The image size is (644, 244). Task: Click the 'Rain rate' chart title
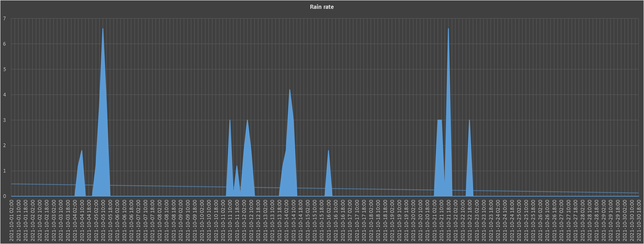click(322, 7)
